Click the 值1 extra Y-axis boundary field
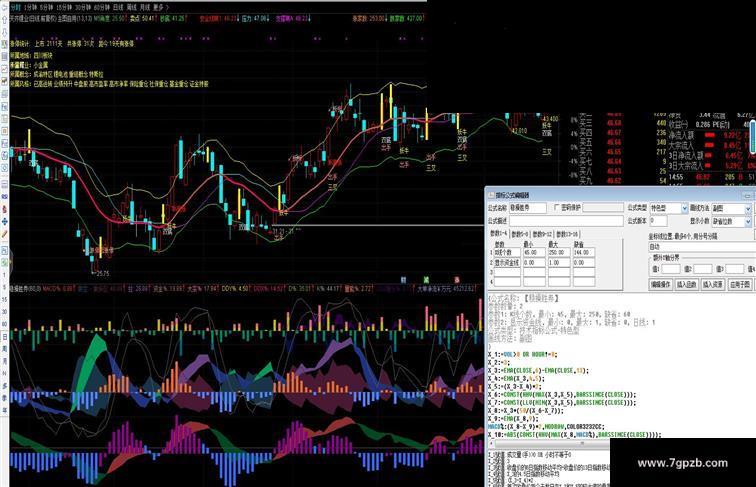 pos(671,269)
